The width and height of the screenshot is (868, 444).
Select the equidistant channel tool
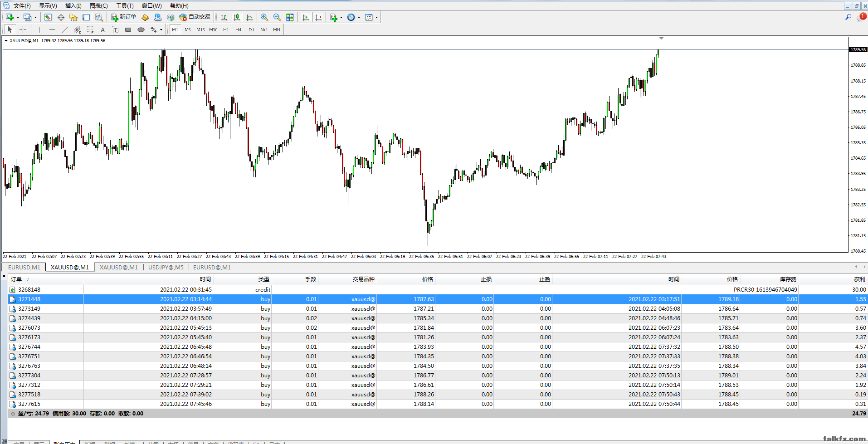(77, 30)
